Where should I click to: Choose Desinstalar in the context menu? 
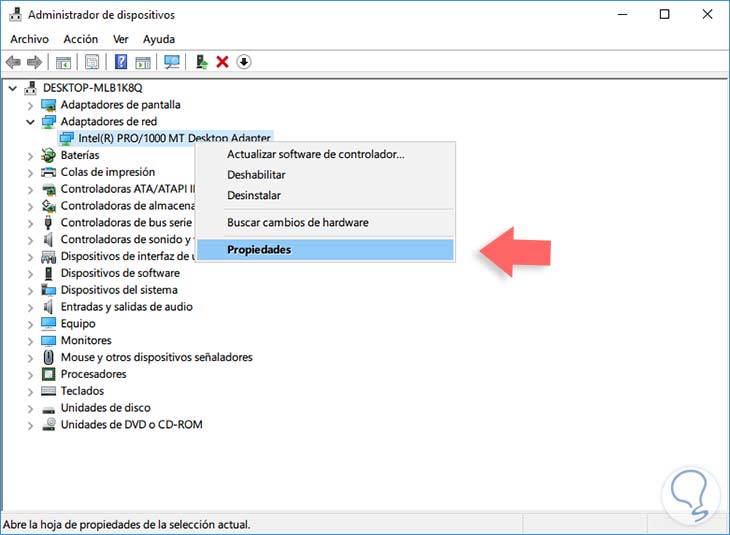(324, 195)
